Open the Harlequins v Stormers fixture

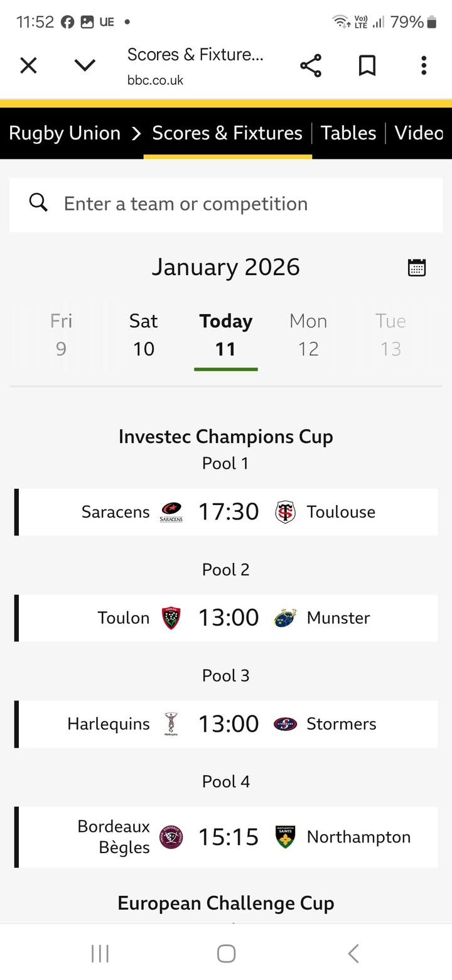click(227, 724)
